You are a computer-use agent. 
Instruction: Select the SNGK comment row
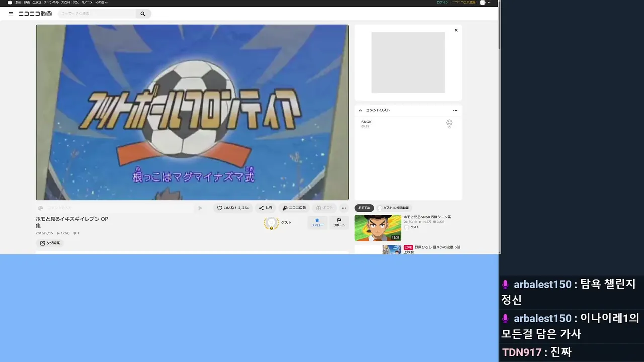(408, 124)
